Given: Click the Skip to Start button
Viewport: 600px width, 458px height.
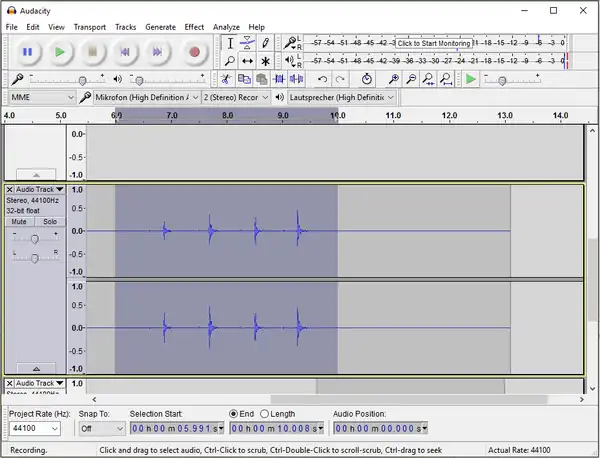Looking at the screenshot, I should point(125,52).
